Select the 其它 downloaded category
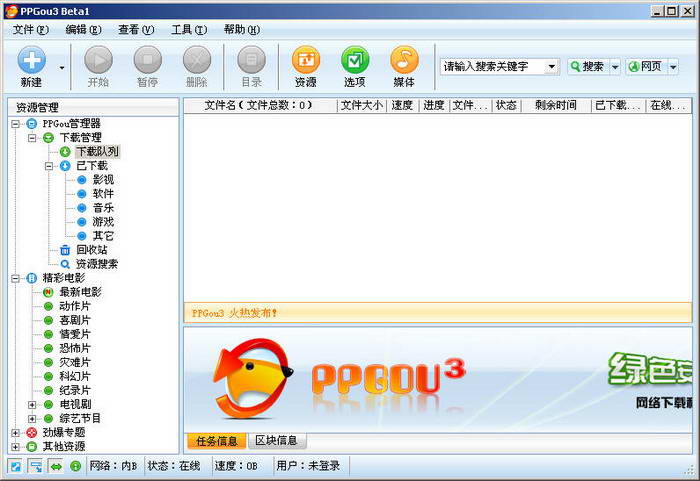Screen dimensions: 700x481 103,236
